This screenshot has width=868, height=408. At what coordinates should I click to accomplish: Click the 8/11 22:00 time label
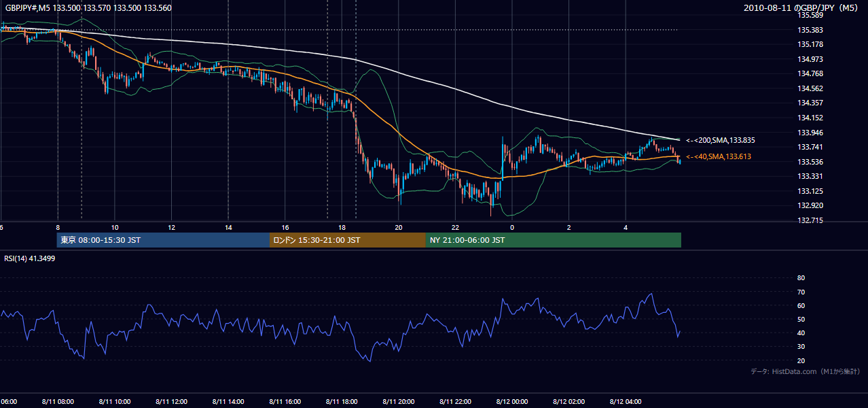click(455, 401)
